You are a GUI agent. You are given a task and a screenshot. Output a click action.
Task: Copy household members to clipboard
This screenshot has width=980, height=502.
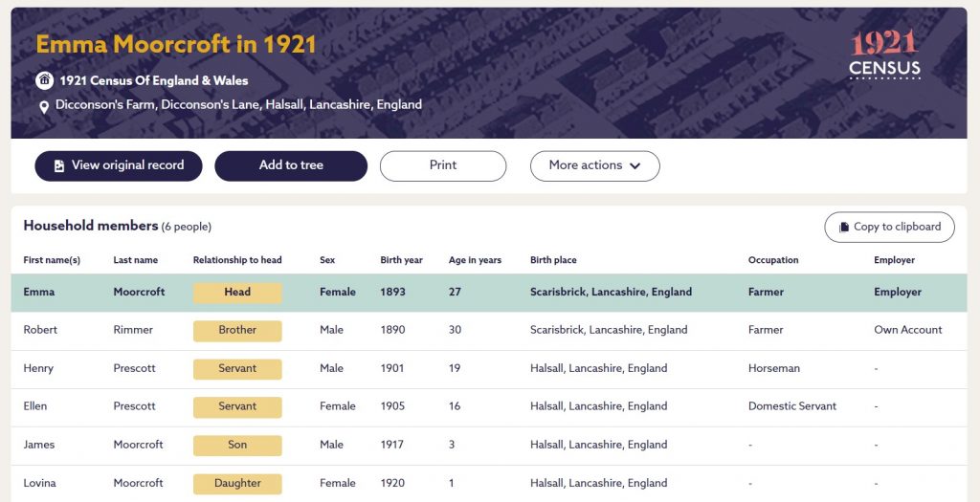[889, 227]
